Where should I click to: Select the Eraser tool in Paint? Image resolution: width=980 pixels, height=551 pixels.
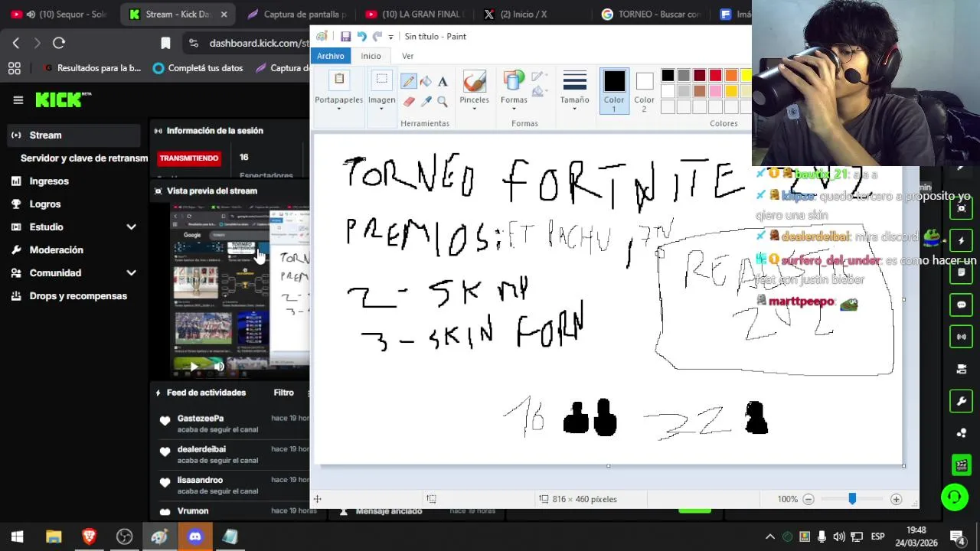[x=408, y=101]
